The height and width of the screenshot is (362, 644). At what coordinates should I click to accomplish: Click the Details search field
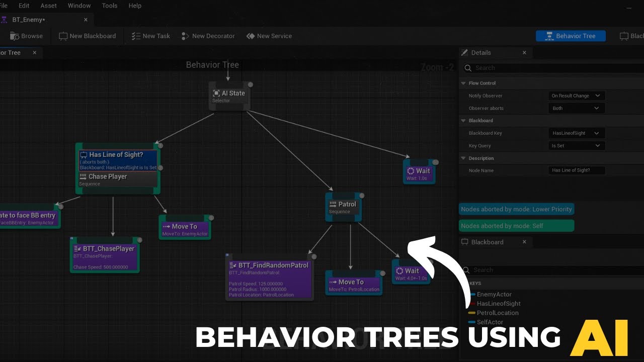[x=553, y=68]
